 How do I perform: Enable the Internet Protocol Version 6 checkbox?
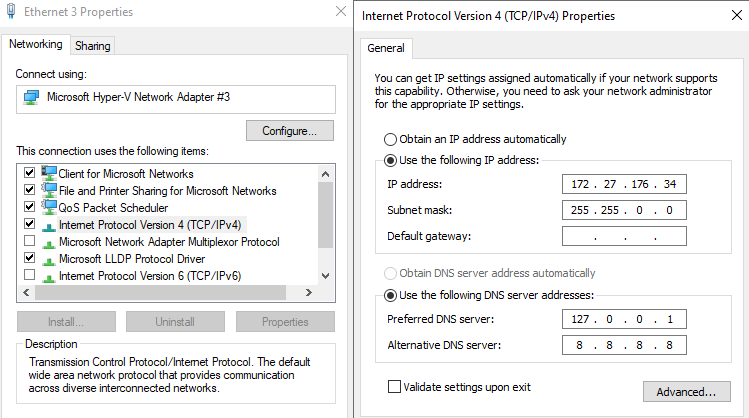pyautogui.click(x=29, y=275)
